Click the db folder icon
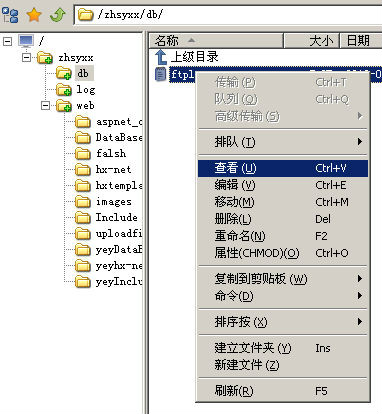This screenshot has height=414, width=382. (x=64, y=73)
